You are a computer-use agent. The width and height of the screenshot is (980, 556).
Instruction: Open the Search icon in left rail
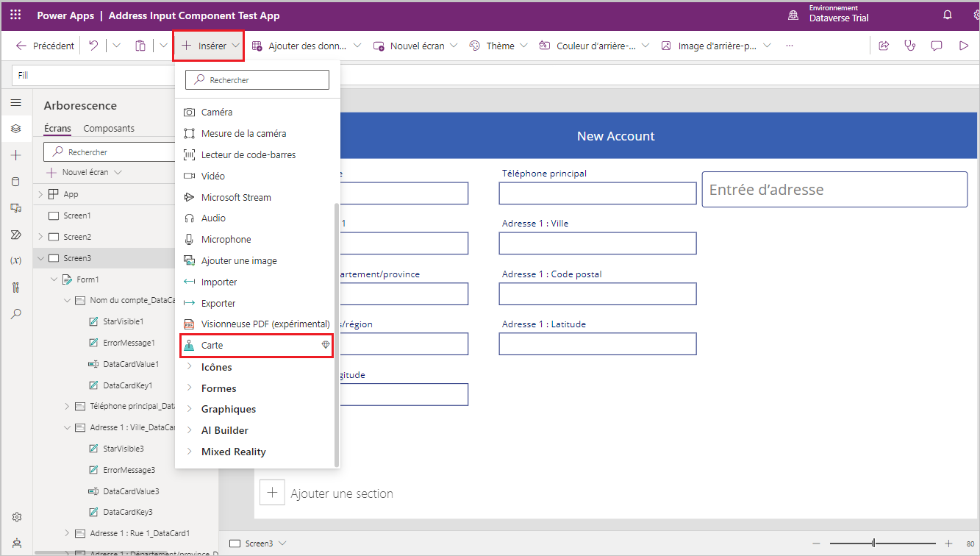(15, 314)
